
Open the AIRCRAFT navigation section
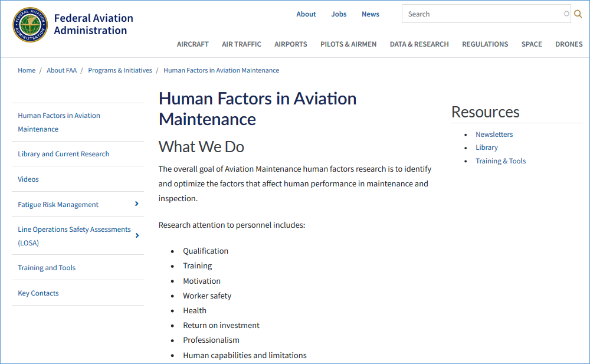[192, 44]
